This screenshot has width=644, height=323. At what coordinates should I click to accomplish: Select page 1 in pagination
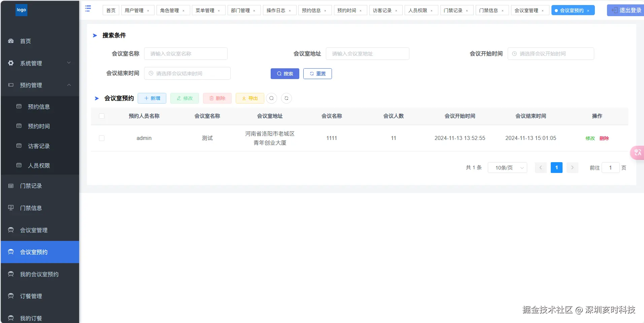[556, 168]
